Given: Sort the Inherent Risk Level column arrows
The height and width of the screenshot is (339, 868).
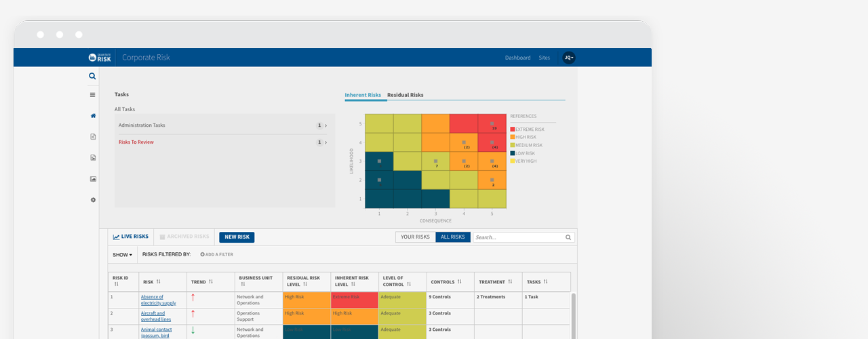Looking at the screenshot, I should click(353, 285).
